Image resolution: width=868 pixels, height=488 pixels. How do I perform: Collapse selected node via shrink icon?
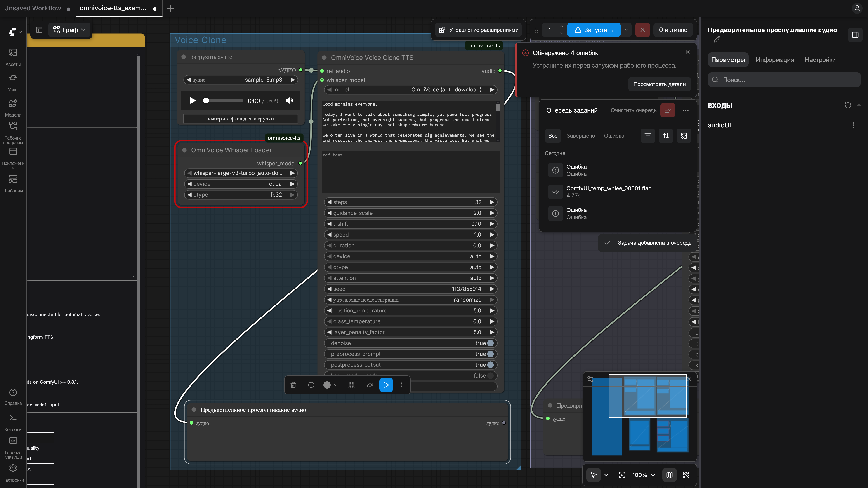[351, 385]
